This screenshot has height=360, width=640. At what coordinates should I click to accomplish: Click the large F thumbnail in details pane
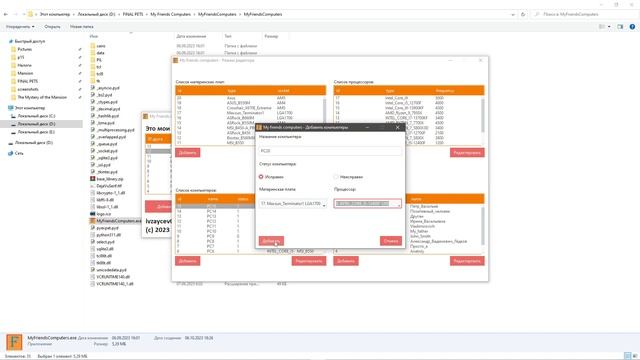14,342
